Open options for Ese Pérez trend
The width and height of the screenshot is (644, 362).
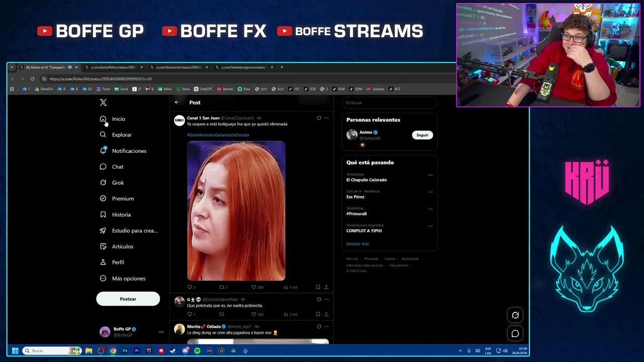(430, 192)
